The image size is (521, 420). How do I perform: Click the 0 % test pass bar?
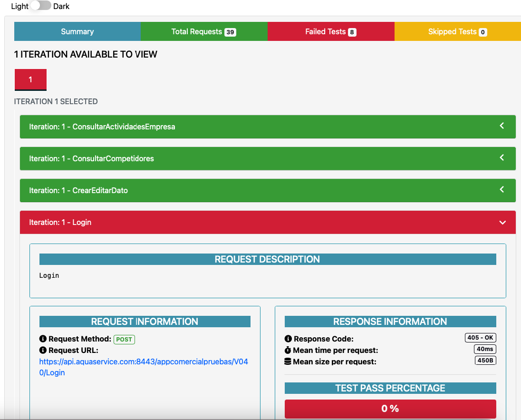pos(390,409)
